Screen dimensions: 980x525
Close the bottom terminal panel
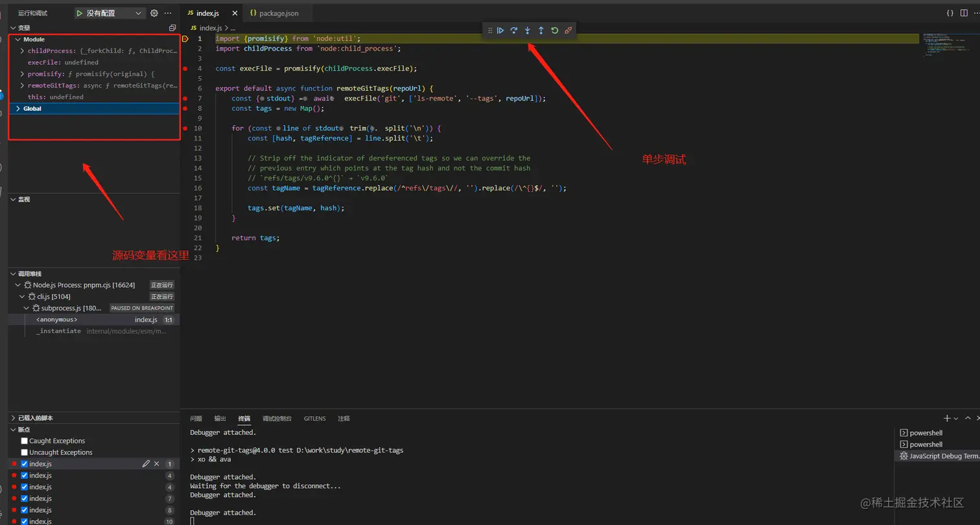point(977,419)
